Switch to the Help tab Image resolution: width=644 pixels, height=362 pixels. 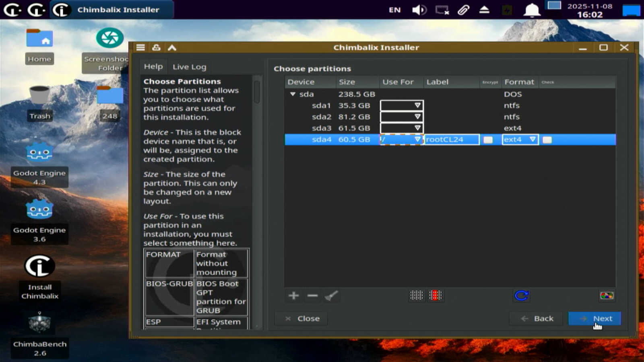(x=153, y=67)
